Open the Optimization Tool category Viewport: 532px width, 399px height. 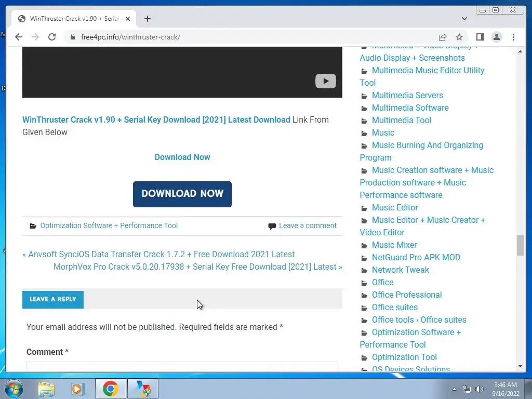click(404, 357)
